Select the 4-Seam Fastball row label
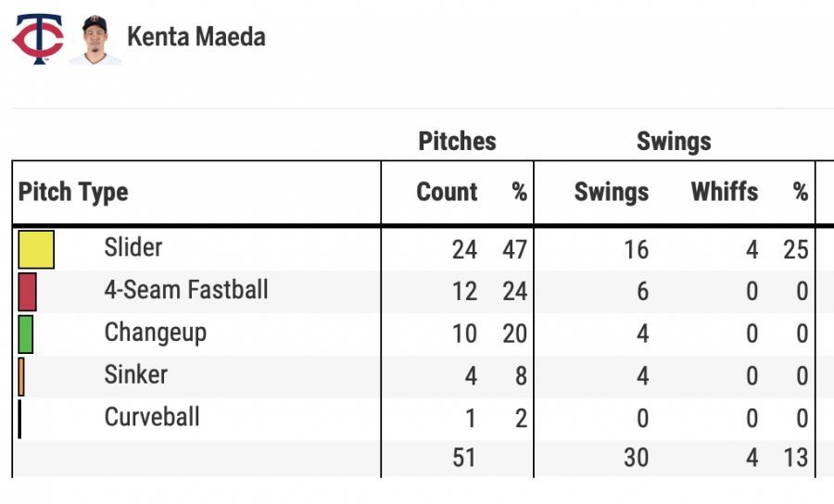 coord(186,290)
